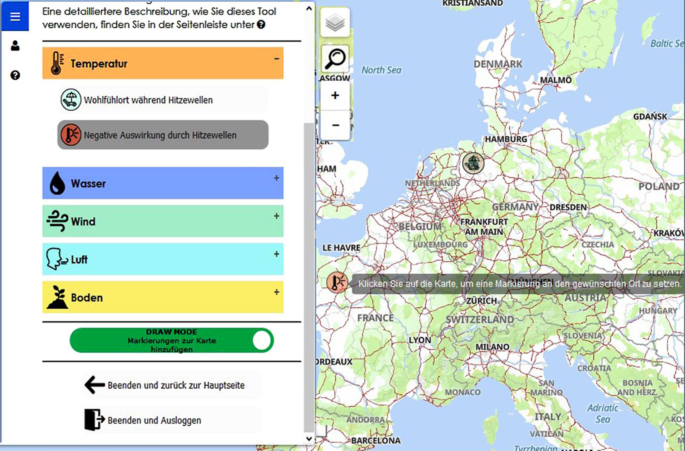Screen dimensions: 685x451
Task: Click the BARCELONA label on the map
Action: pyautogui.click(x=376, y=440)
